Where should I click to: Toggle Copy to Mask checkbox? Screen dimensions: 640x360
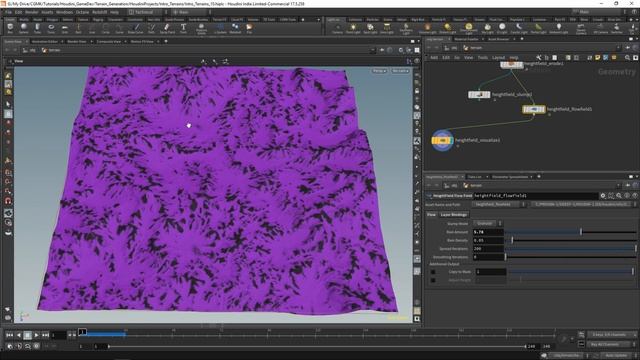click(x=433, y=272)
